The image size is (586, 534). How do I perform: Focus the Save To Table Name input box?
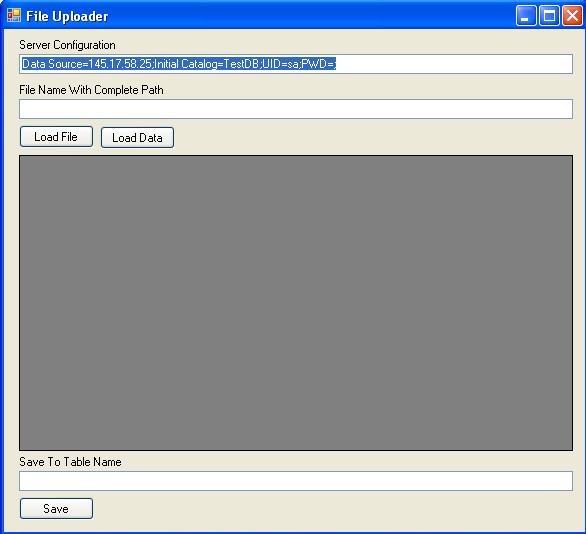pos(296,481)
